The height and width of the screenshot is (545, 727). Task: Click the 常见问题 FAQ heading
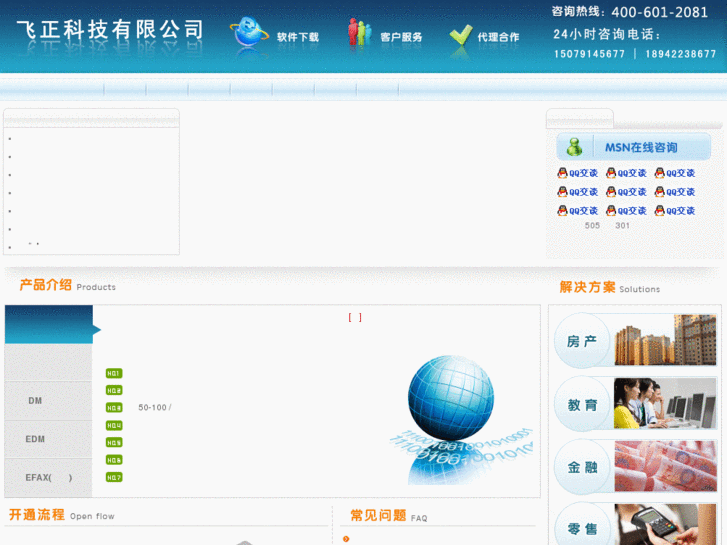[389, 515]
